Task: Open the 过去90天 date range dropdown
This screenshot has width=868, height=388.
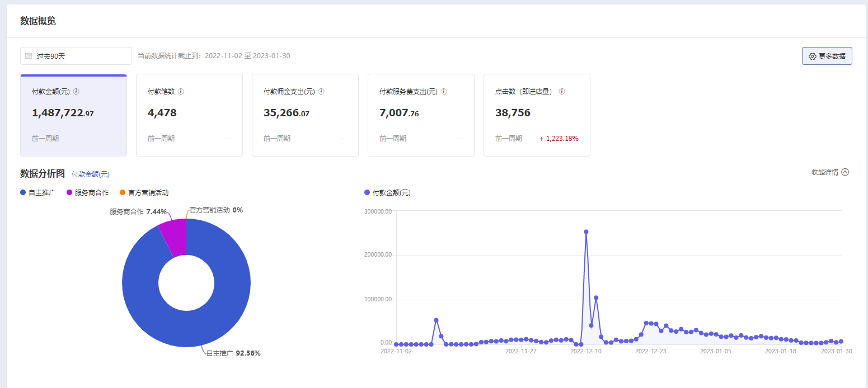Action: 76,56
